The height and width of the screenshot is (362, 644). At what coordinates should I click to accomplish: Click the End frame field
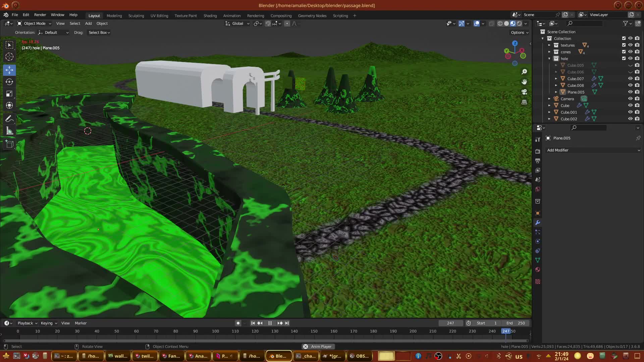[x=516, y=323]
